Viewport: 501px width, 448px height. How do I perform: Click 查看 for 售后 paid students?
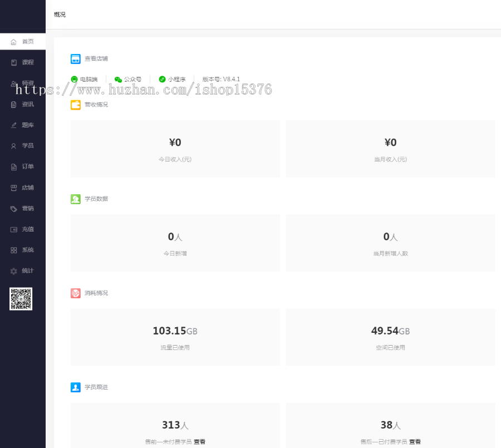415,442
